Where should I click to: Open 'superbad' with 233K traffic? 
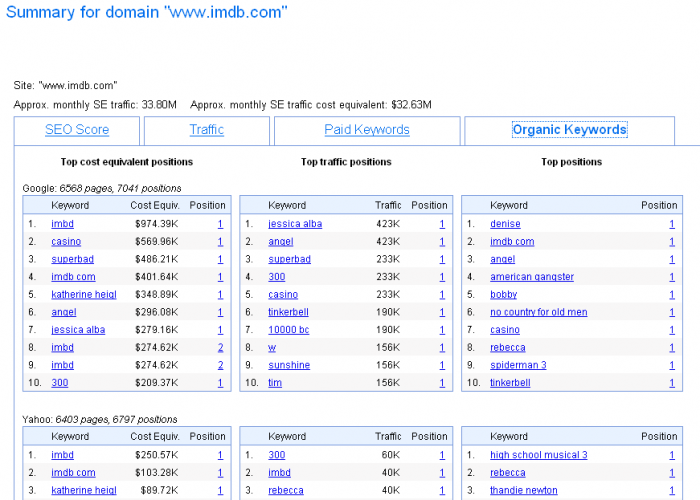(x=289, y=259)
